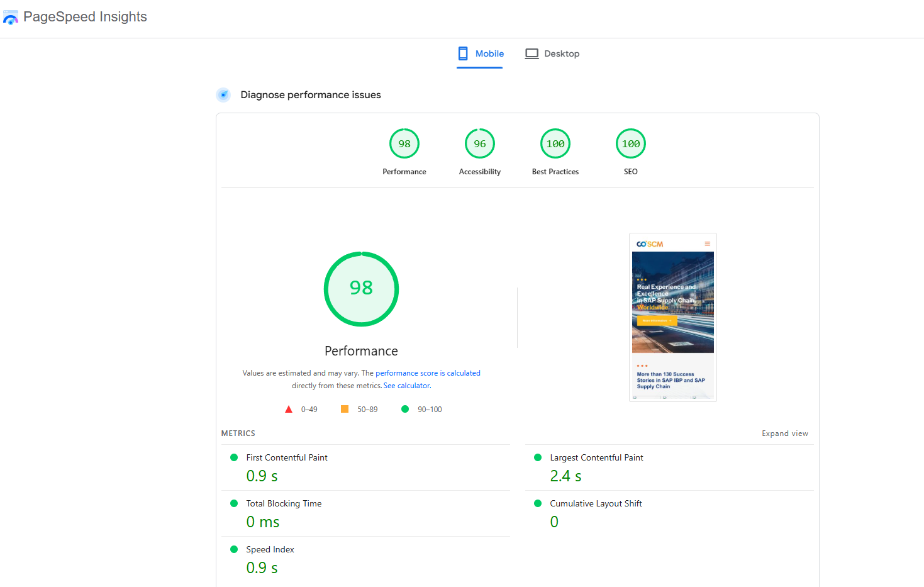
Task: Click the Speed Index value 0.9 s
Action: coord(262,568)
